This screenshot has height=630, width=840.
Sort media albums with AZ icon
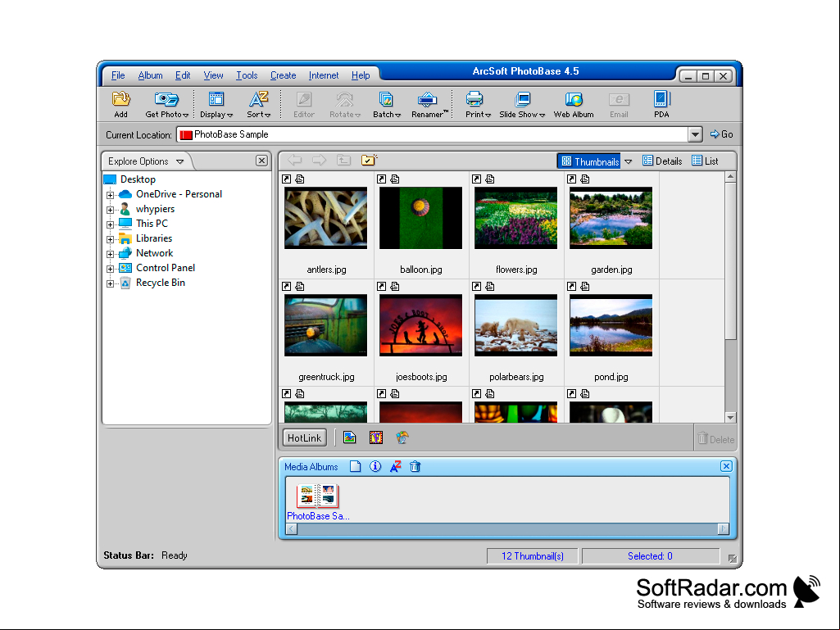395,467
